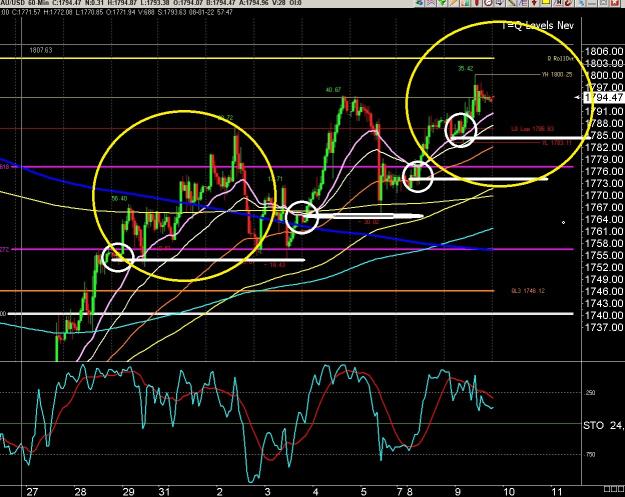Image resolution: width=625 pixels, height=497 pixels.
Task: Click the 1755.00 price axis label
Action: pyautogui.click(x=604, y=255)
